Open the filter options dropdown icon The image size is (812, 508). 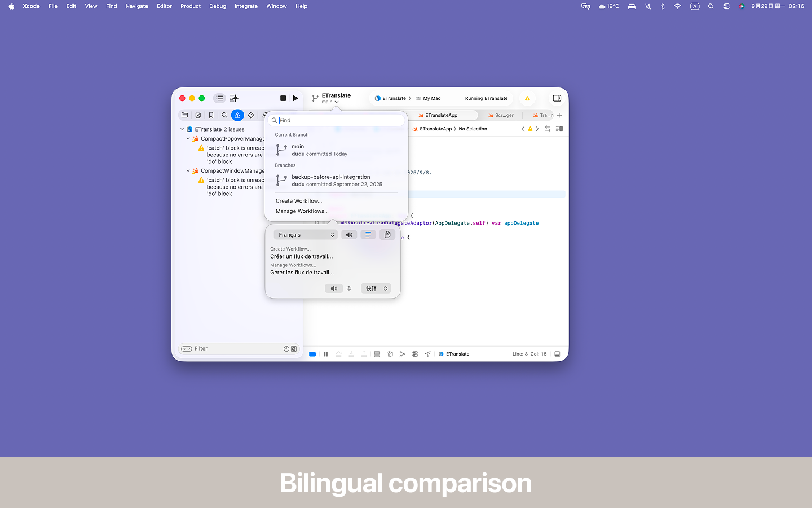[x=186, y=349]
